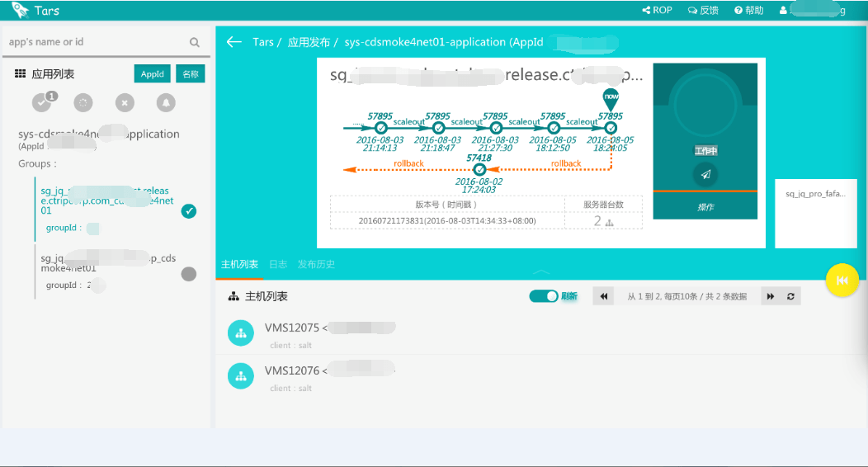
Task: Open the 发布历史 tab
Action: pos(316,264)
